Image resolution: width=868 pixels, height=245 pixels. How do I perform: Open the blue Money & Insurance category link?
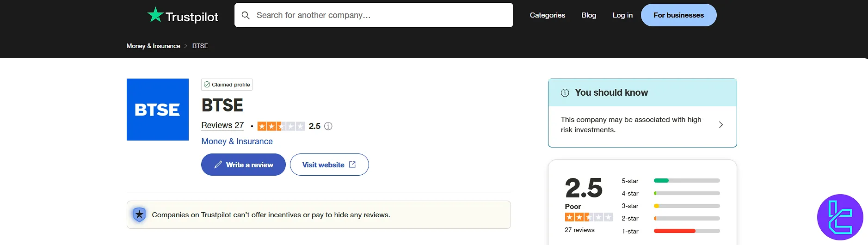[x=237, y=141]
